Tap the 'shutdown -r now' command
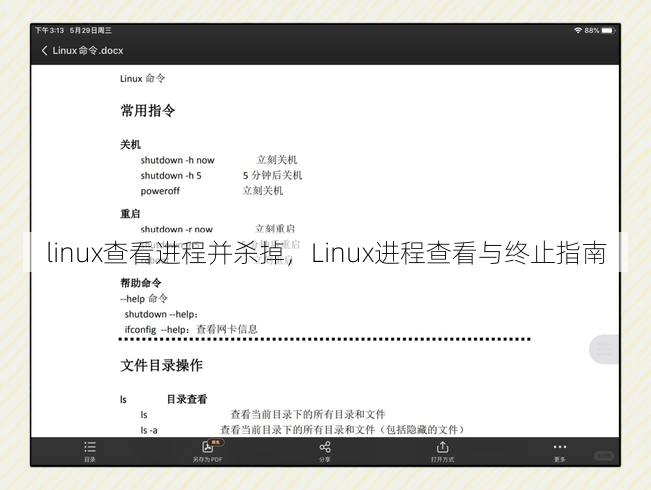 176,229
